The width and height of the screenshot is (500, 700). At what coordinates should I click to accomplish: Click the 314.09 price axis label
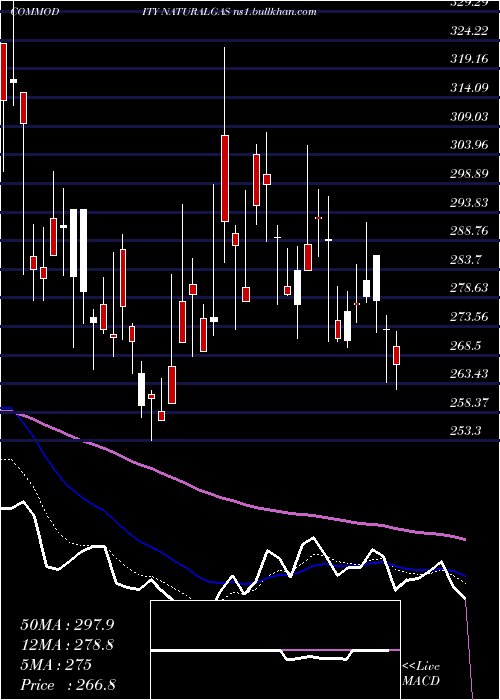click(x=468, y=88)
